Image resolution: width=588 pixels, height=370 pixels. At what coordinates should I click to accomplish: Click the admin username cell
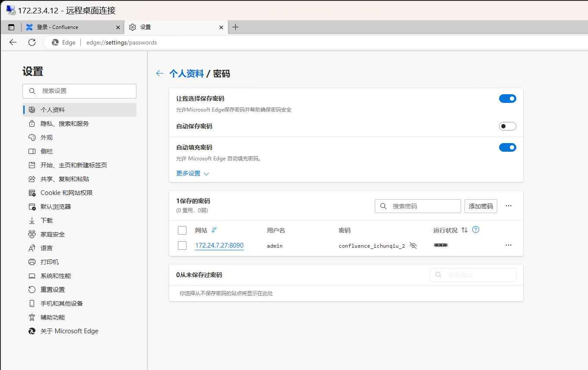275,246
